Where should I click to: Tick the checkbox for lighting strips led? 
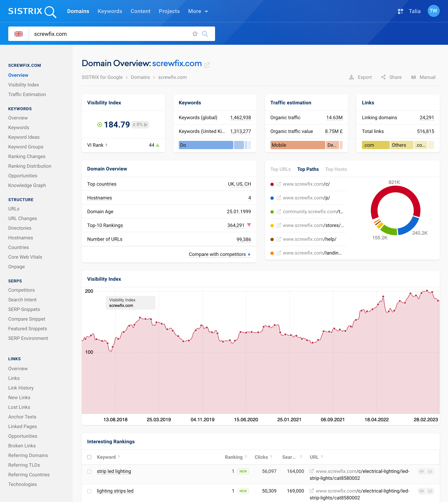tap(89, 491)
